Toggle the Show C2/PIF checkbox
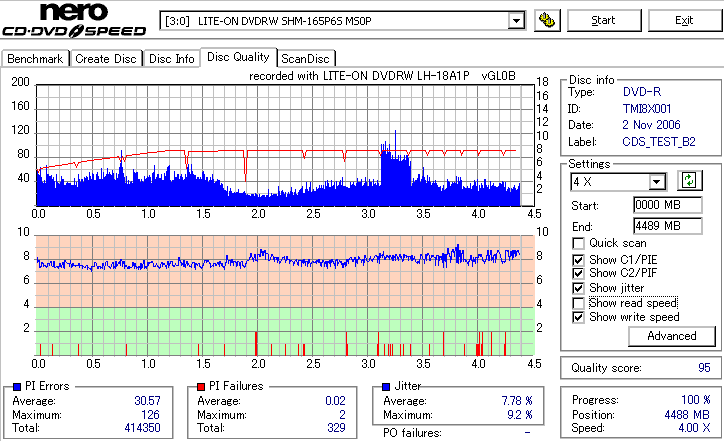The height and width of the screenshot is (441, 724). 578,273
